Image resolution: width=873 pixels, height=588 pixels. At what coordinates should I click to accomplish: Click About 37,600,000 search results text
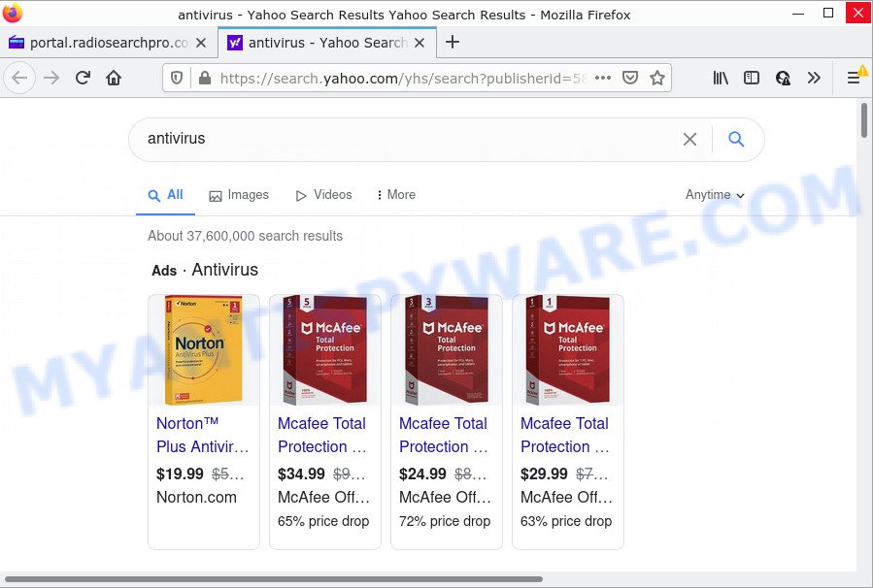click(245, 236)
